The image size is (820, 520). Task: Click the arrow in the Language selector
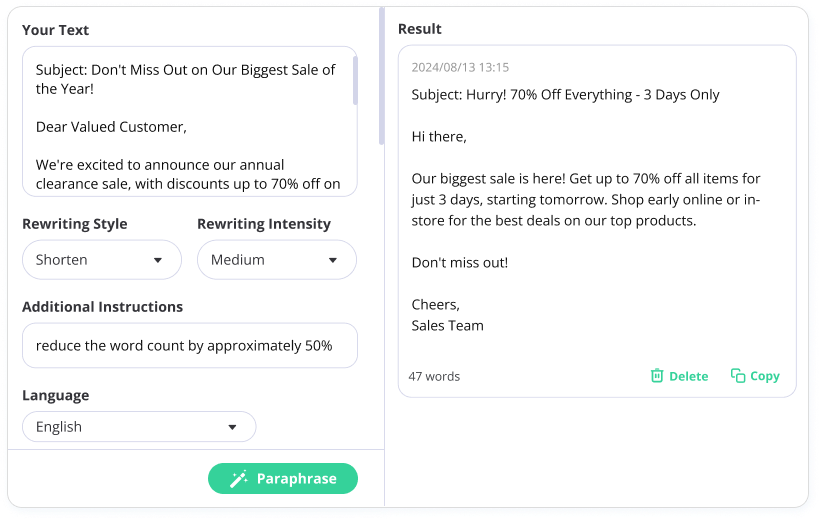pos(232,427)
